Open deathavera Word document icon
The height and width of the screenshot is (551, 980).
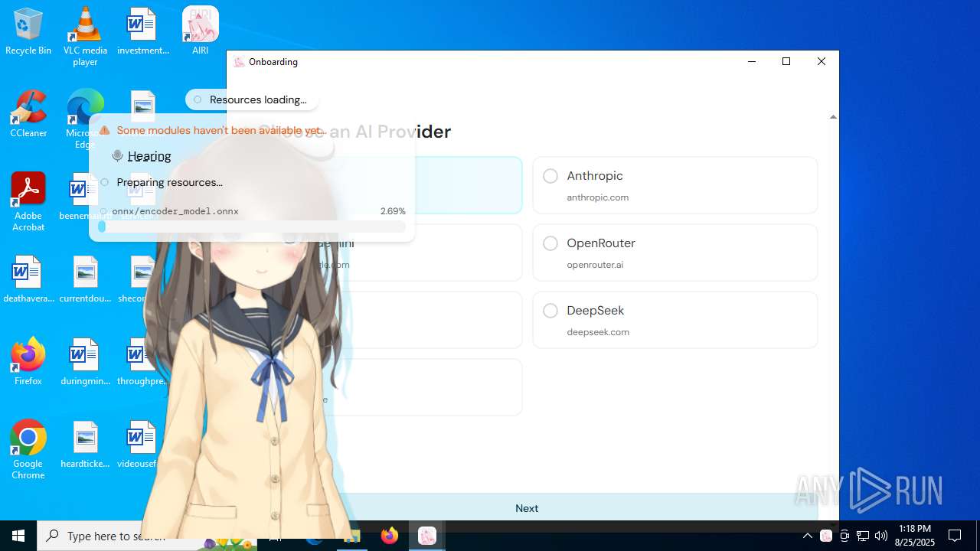(x=28, y=280)
